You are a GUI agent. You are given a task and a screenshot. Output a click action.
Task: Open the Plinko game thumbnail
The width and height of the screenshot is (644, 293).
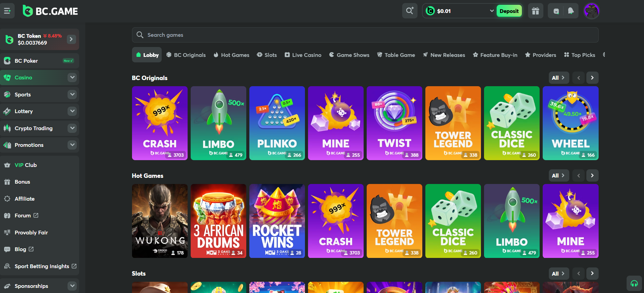click(x=277, y=123)
